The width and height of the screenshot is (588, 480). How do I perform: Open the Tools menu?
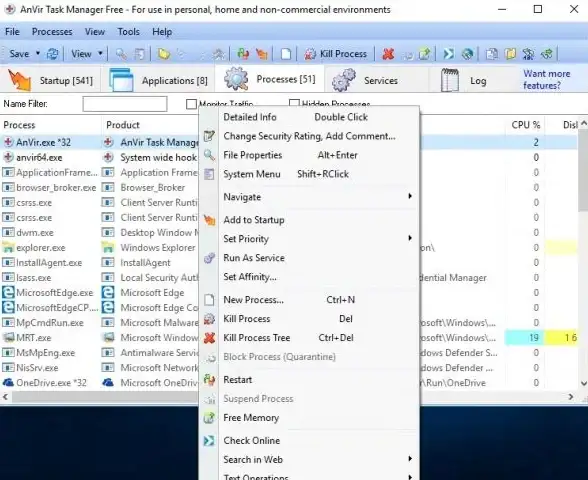point(129,32)
